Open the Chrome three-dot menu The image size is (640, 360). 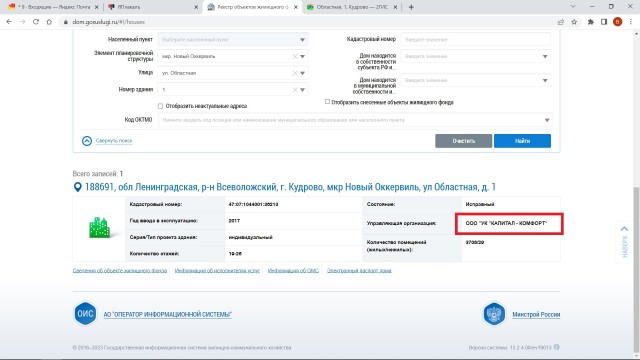point(631,22)
